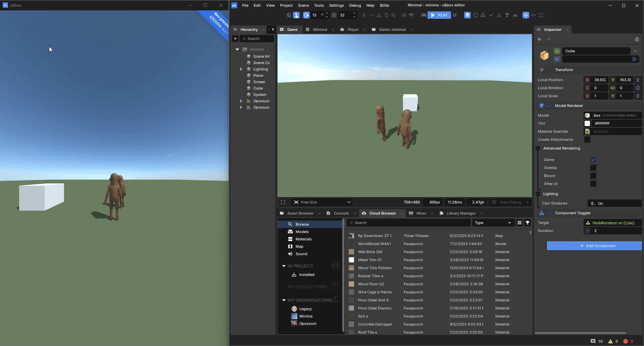Image resolution: width=644 pixels, height=346 pixels.
Task: Click the Duration value field
Action: coord(615,231)
